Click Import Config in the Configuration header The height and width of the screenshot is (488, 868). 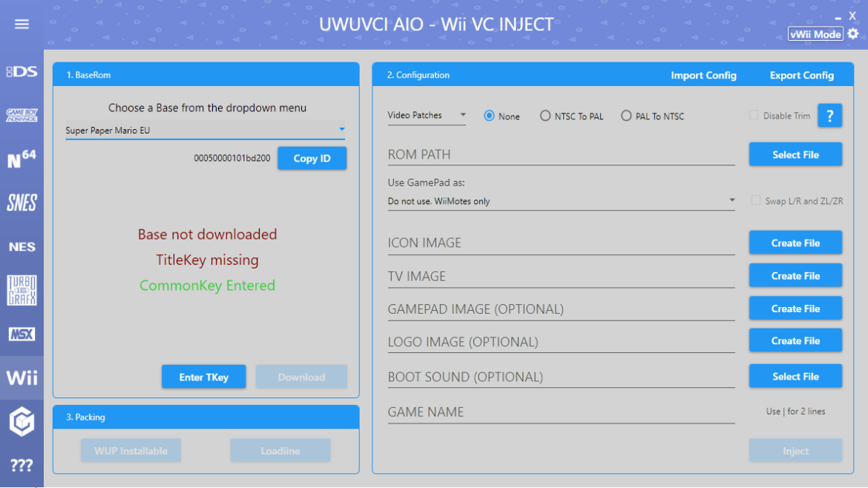[703, 75]
